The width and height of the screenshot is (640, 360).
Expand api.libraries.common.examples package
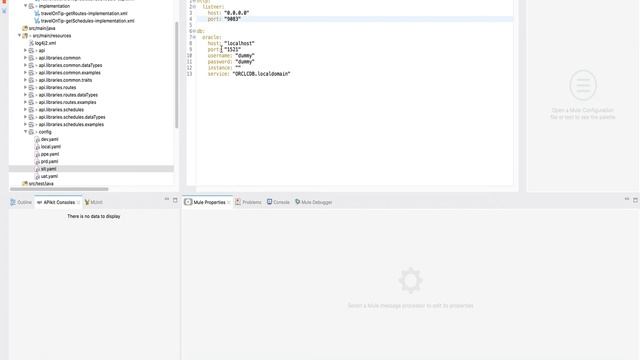(25, 73)
